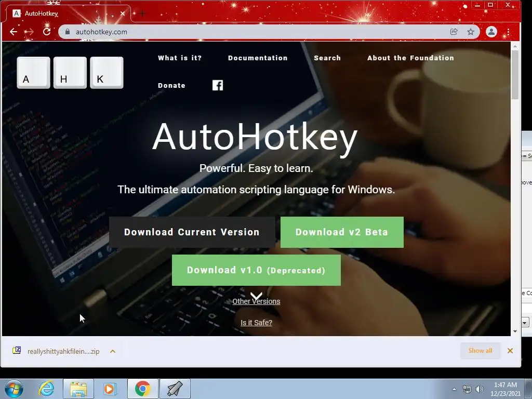Open the 'Is it Safe?' link
Image resolution: width=532 pixels, height=399 pixels.
pos(256,323)
